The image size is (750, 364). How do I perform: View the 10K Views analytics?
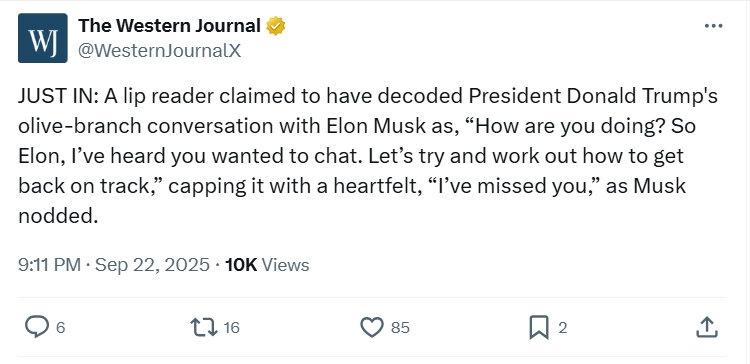point(267,265)
